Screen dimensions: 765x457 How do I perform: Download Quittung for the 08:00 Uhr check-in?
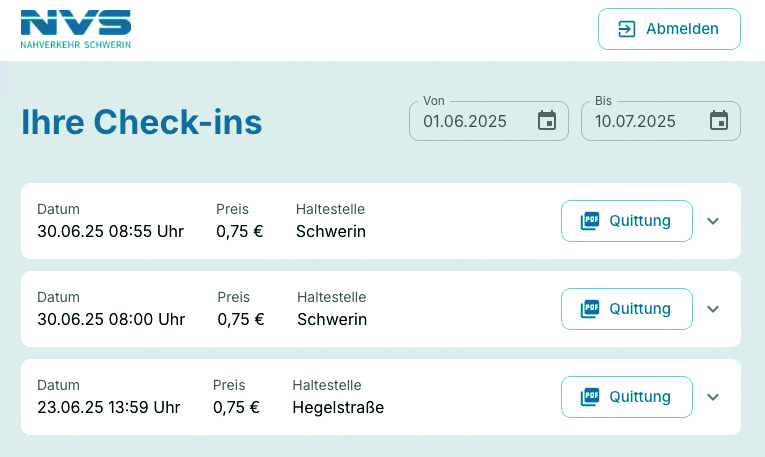tap(638, 309)
